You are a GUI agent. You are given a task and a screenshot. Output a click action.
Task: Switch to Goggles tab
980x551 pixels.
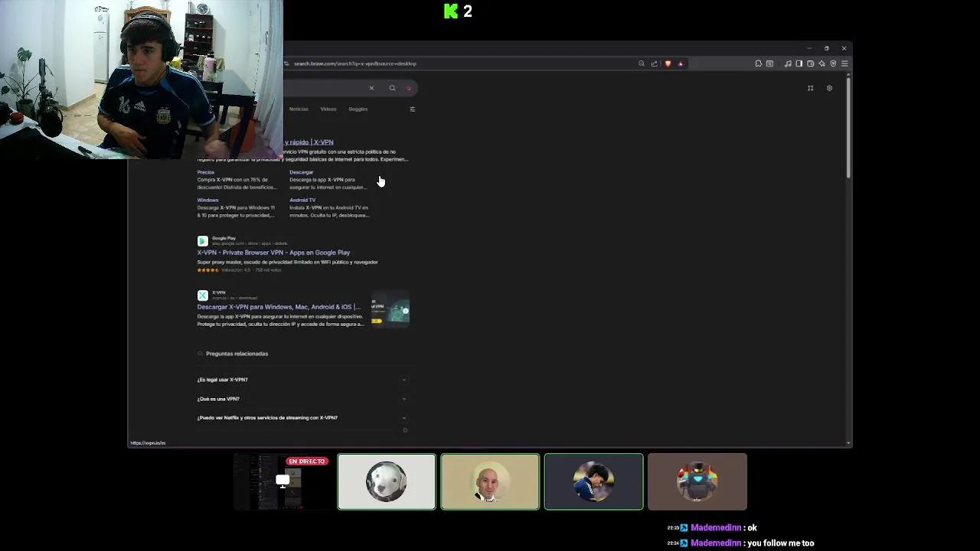tap(358, 109)
